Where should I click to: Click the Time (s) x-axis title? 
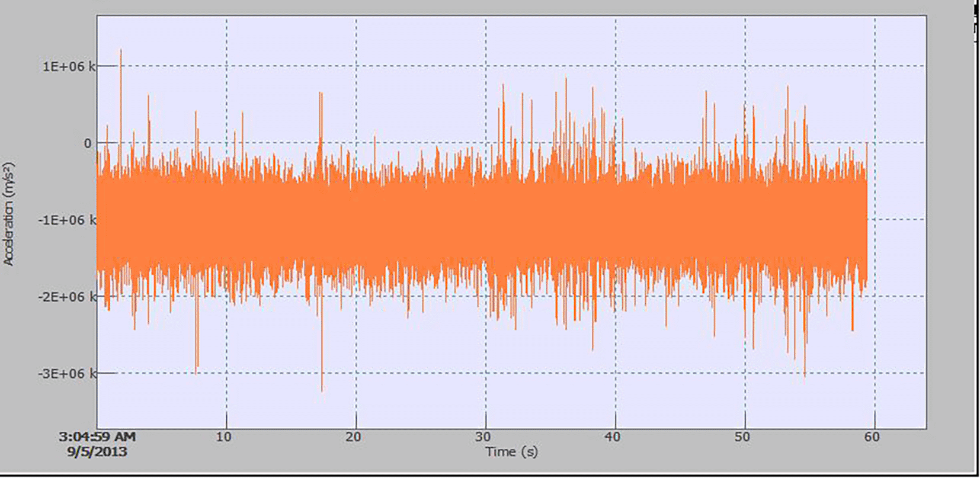coord(511,452)
